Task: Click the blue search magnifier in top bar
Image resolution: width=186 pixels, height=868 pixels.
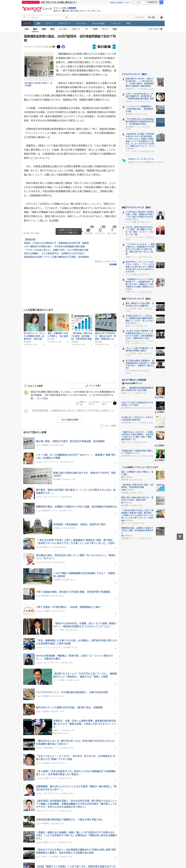Action: (161, 2)
